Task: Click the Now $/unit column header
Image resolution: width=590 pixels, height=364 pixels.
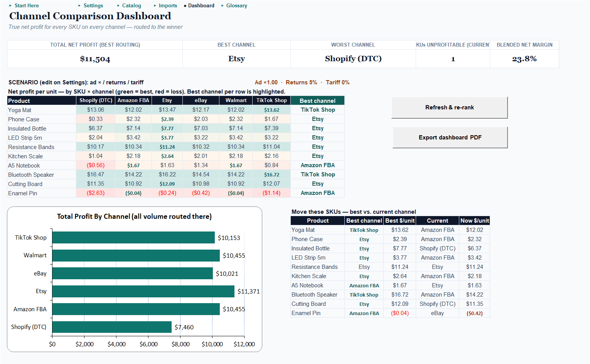Action: point(475,221)
